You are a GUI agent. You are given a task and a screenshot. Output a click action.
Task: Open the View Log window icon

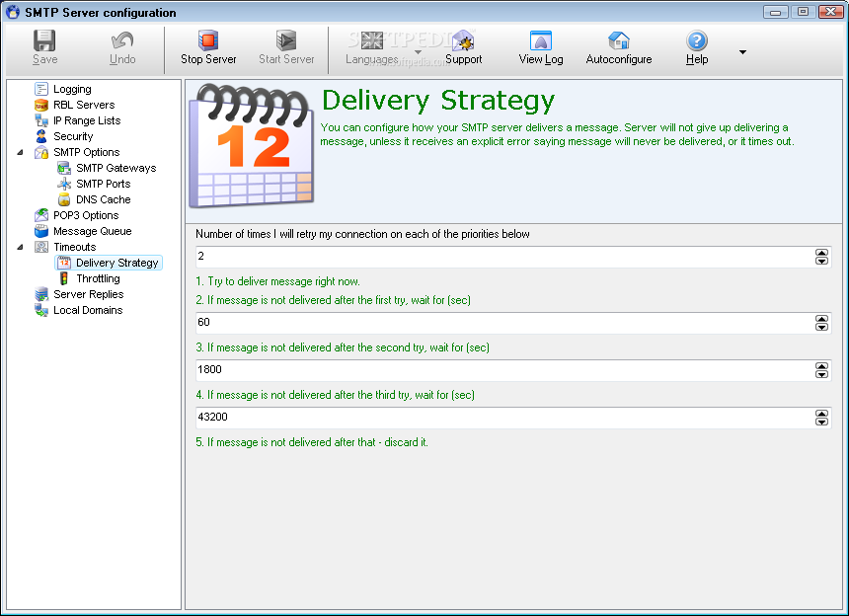tap(541, 40)
